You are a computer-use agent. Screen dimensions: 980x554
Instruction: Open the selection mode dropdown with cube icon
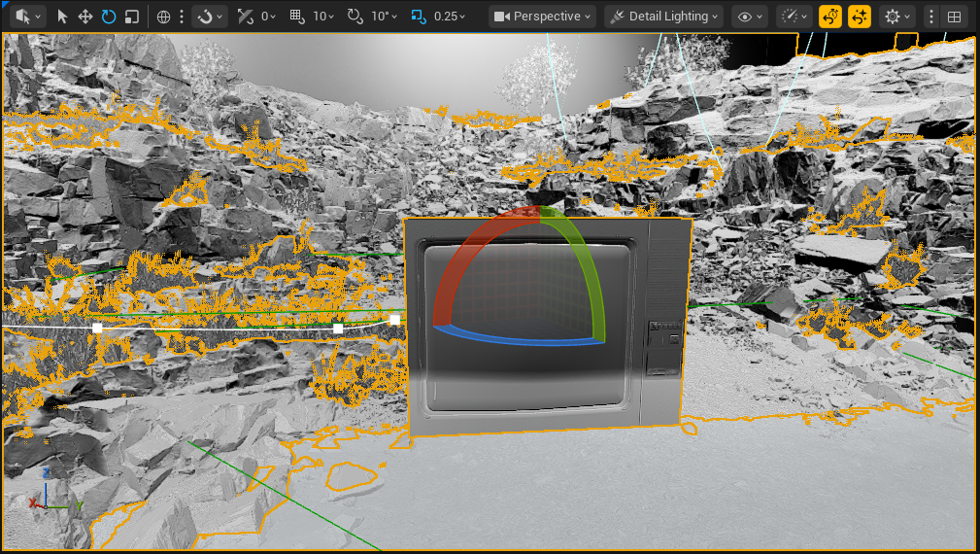click(27, 17)
